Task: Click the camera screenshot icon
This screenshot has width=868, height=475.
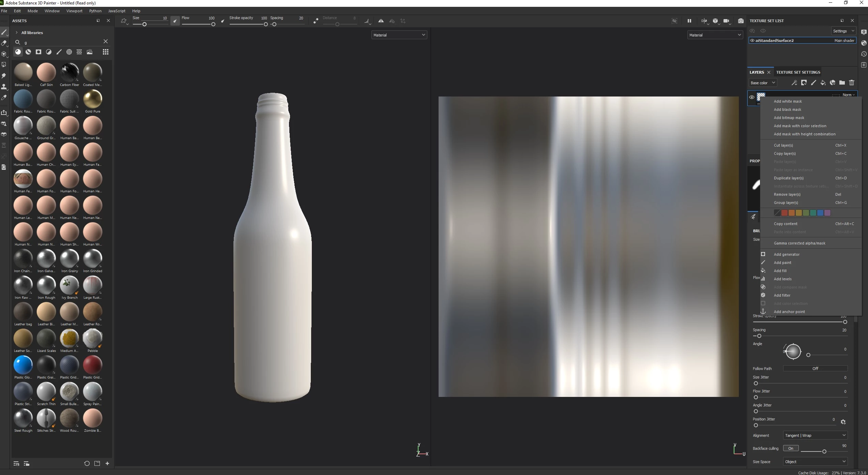Action: (x=741, y=21)
